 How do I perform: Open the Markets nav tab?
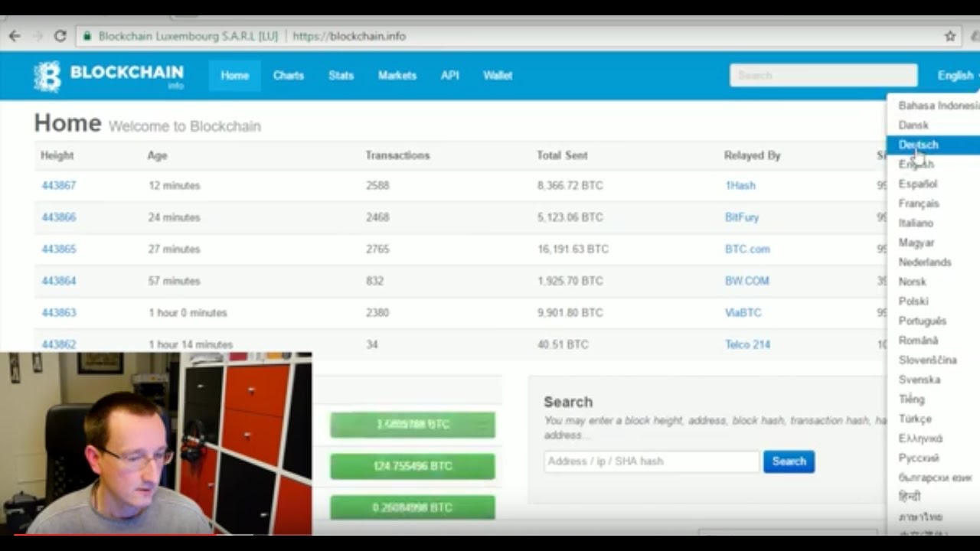(397, 75)
